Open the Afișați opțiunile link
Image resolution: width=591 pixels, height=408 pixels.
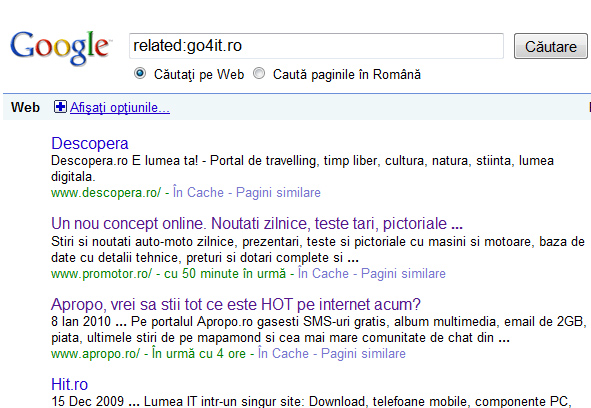click(120, 107)
